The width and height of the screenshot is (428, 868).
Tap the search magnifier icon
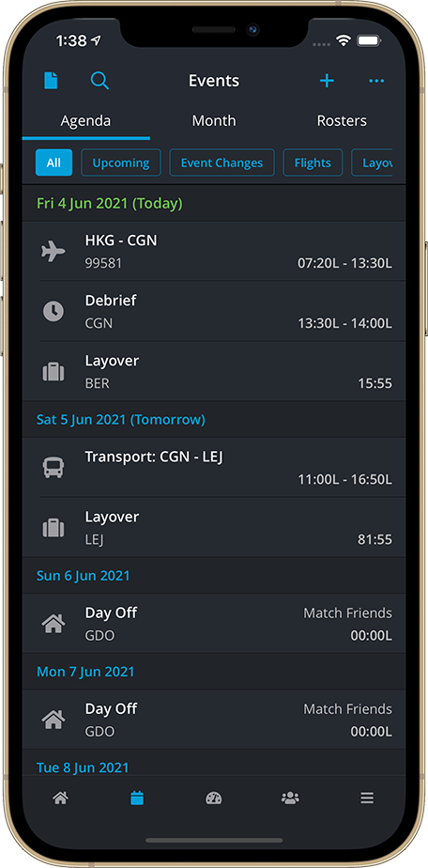click(x=99, y=81)
